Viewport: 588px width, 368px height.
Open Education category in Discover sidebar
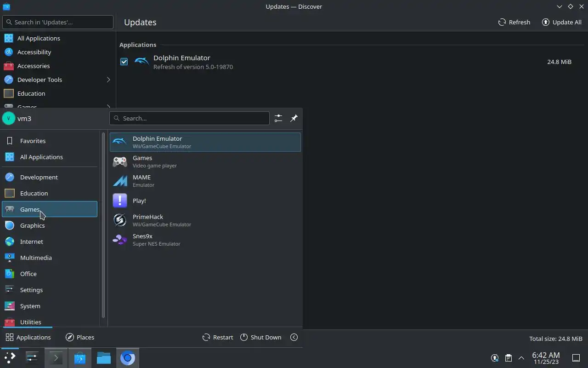coord(58,93)
